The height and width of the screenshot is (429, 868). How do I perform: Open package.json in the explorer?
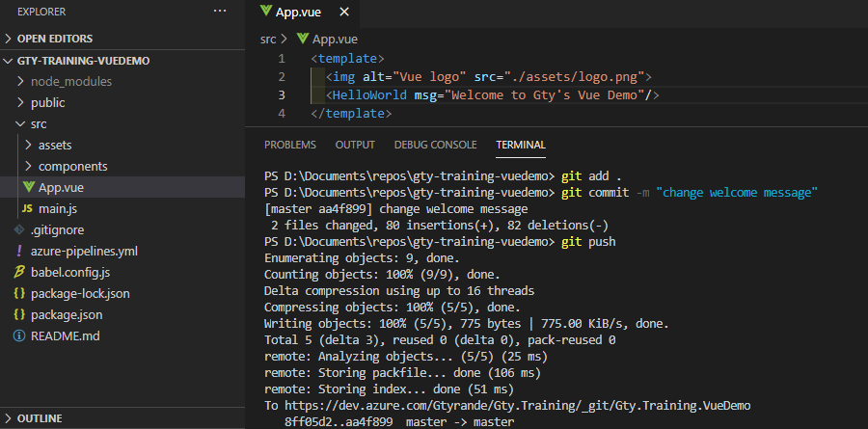(x=67, y=314)
